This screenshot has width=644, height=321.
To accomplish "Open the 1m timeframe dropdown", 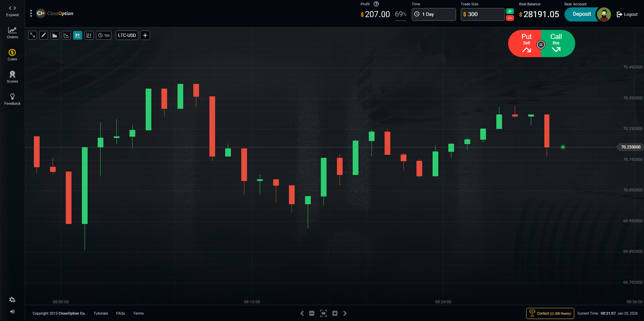I will (x=104, y=35).
